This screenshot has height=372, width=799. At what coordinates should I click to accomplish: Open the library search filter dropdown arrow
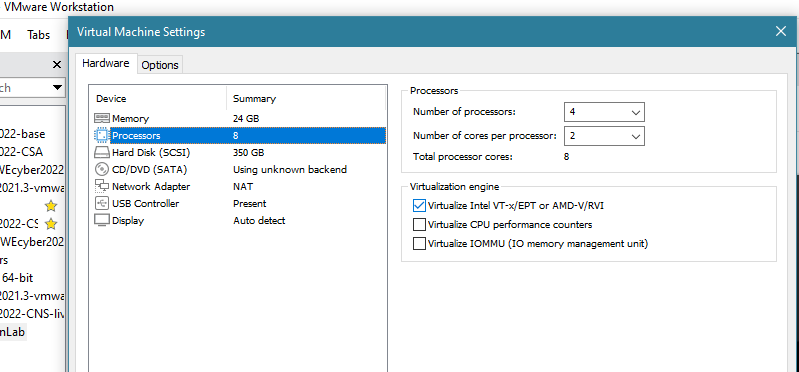(x=57, y=88)
